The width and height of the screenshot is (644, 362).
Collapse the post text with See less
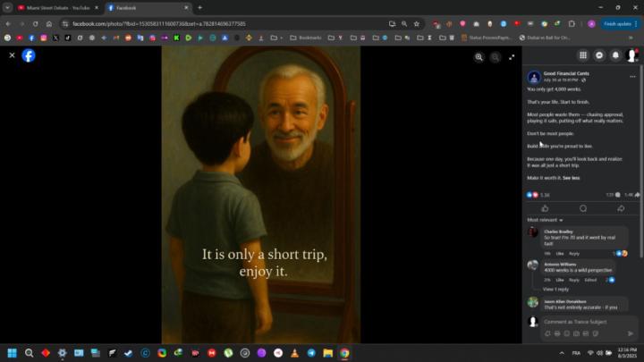(x=571, y=178)
